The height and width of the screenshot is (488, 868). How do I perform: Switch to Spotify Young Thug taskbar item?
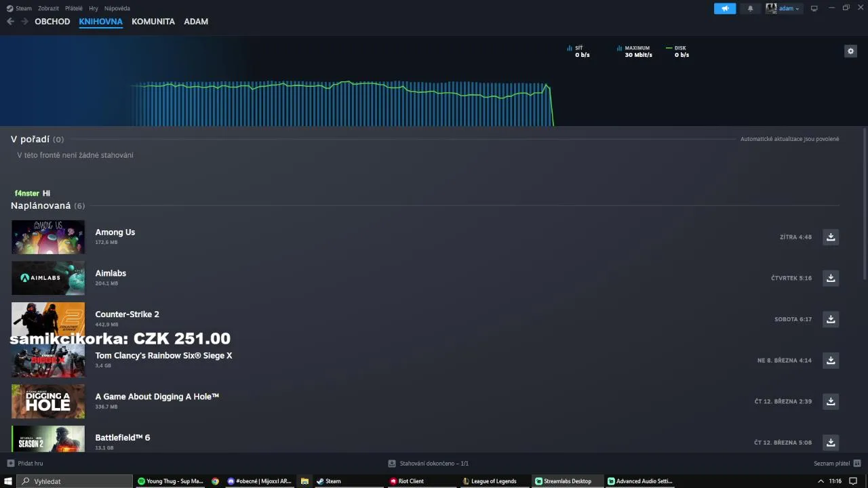(x=170, y=481)
